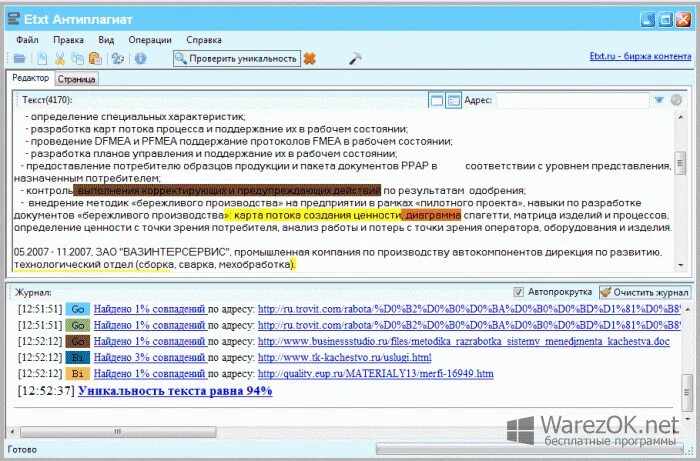The image size is (700, 461).
Task: Click the Текст(4170): label
Action: point(47,100)
